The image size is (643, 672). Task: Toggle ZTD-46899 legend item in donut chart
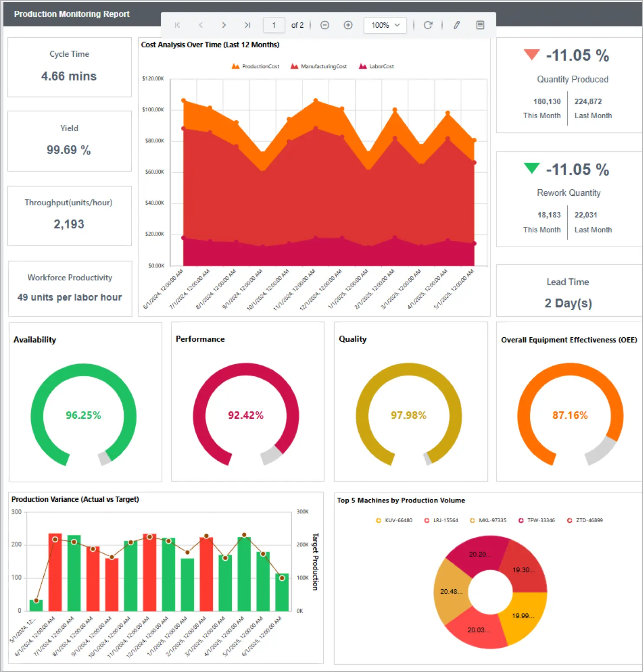click(x=585, y=520)
